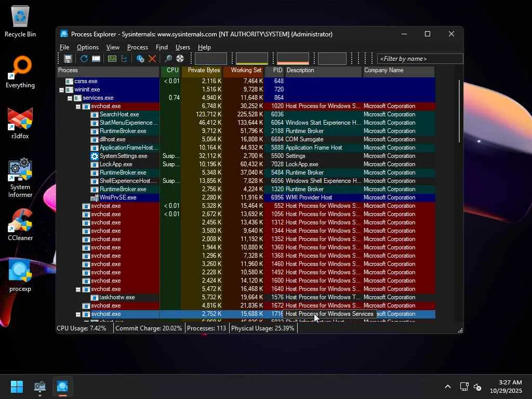Click the process list vertical scrollbar

point(460,111)
